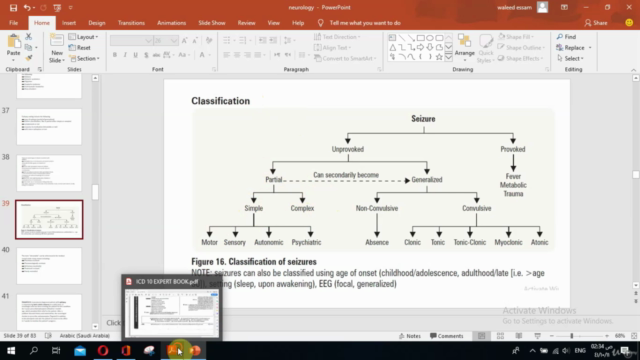This screenshot has width=640, height=360.
Task: Switch to the Transitions tab
Action: [131, 23]
